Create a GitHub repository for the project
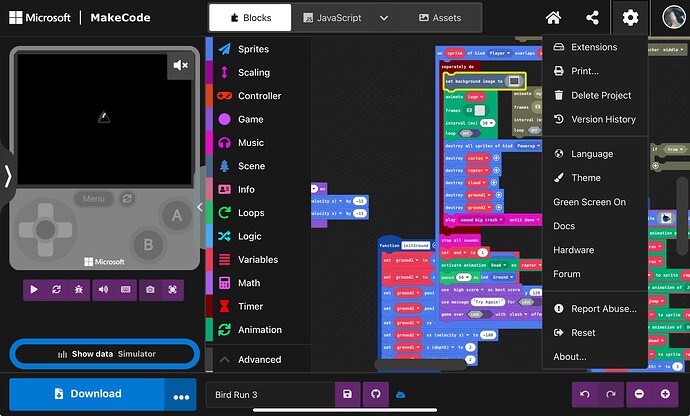 tap(375, 394)
